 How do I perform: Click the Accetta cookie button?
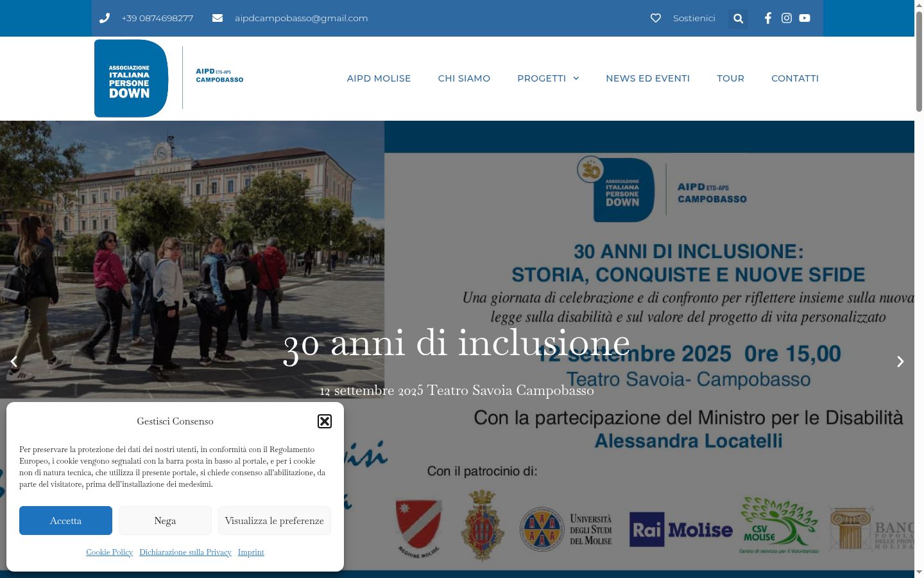[x=65, y=520]
